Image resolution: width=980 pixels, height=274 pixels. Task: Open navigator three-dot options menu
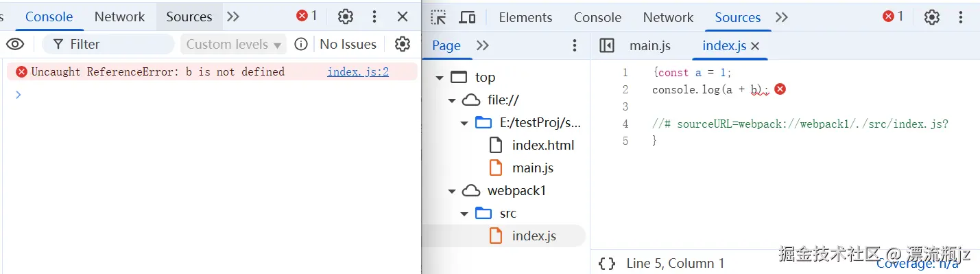575,45
